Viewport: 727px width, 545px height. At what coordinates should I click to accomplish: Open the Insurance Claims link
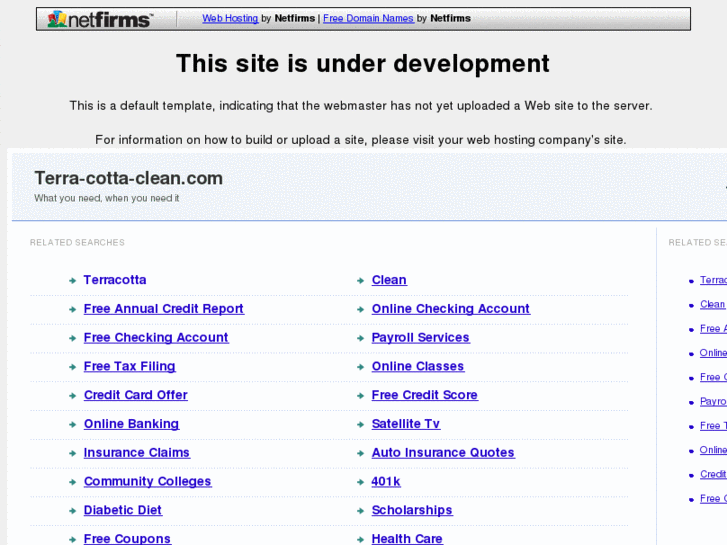(x=137, y=452)
